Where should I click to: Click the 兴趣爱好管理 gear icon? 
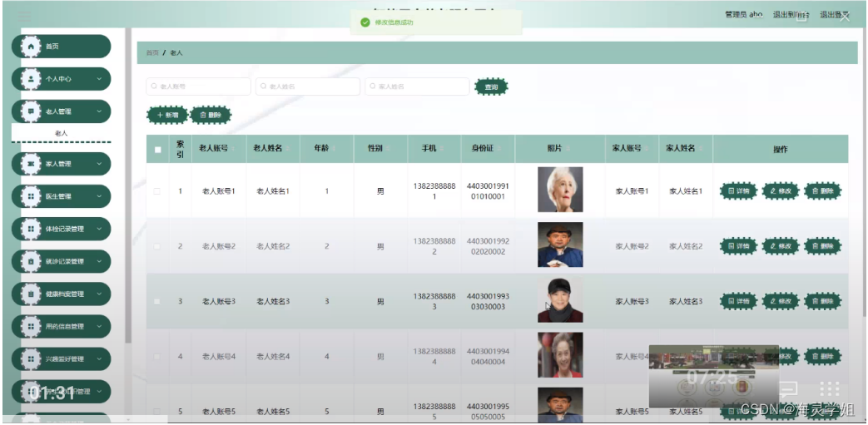click(31, 358)
